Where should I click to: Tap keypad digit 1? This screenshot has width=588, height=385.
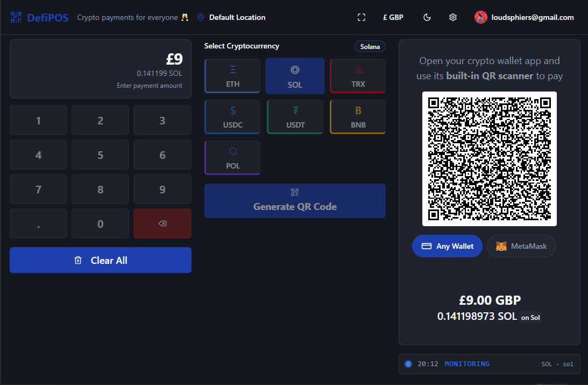38,120
